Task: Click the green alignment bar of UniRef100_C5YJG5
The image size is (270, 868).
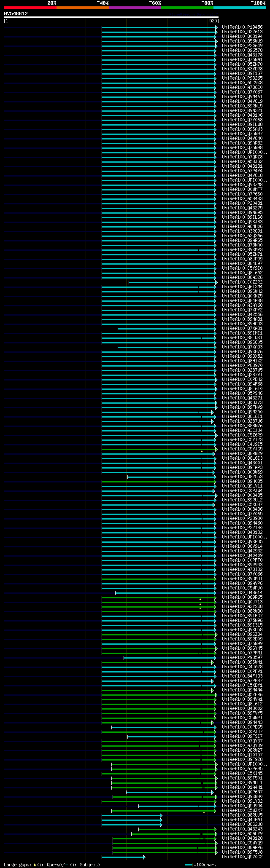Action: click(x=159, y=449)
